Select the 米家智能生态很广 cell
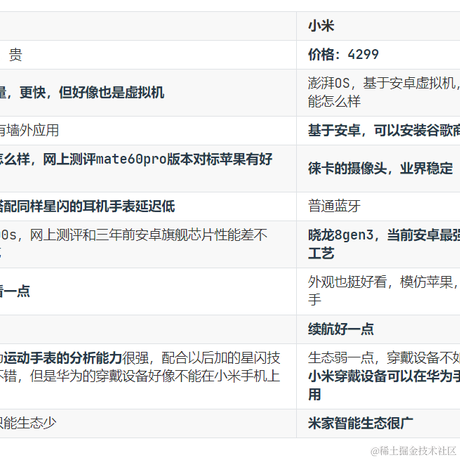 coord(378,423)
